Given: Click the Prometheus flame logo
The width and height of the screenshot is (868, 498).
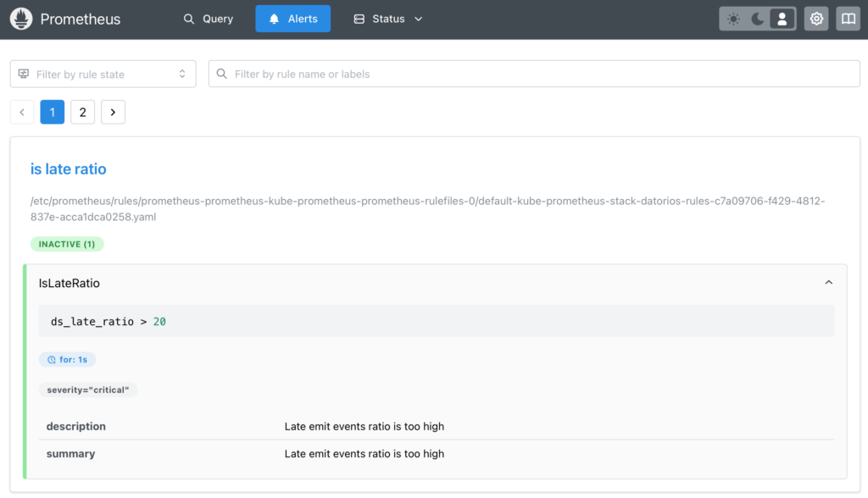Looking at the screenshot, I should tap(21, 19).
